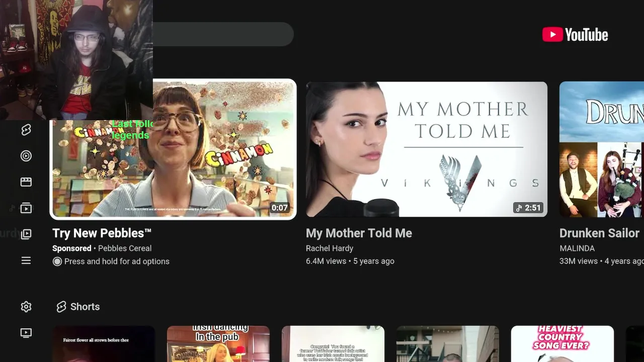The height and width of the screenshot is (362, 644).
Task: Click the TV screen icon below Settings
Action: coord(26,333)
